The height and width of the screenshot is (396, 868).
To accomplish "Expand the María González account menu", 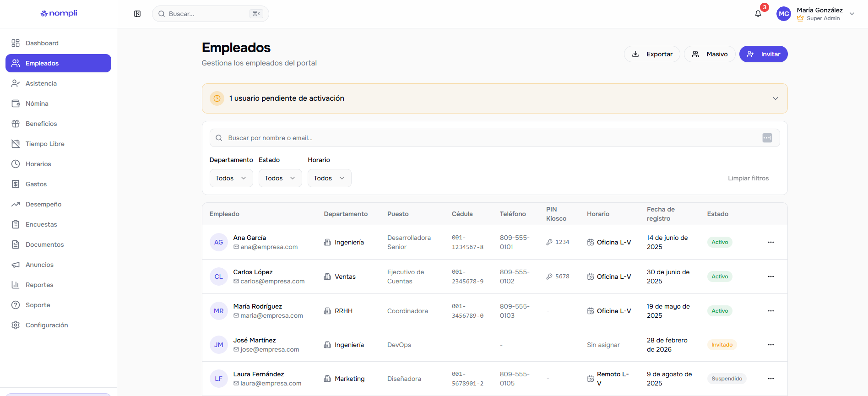I will (x=852, y=14).
